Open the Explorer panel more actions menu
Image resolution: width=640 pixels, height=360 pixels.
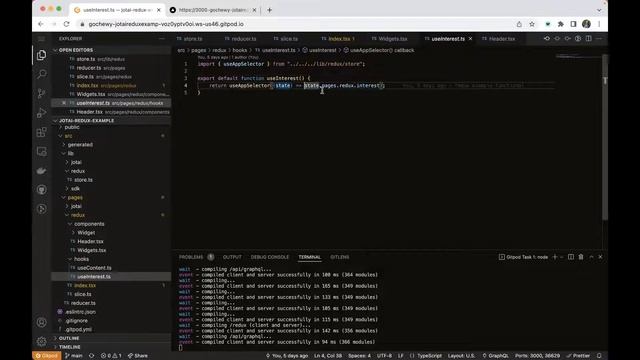click(162, 39)
